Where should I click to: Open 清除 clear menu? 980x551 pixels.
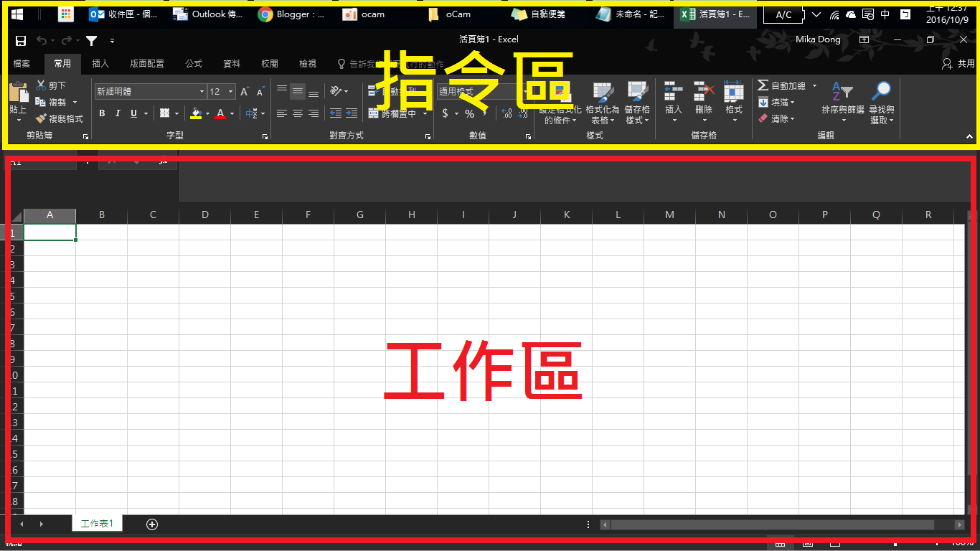(776, 119)
